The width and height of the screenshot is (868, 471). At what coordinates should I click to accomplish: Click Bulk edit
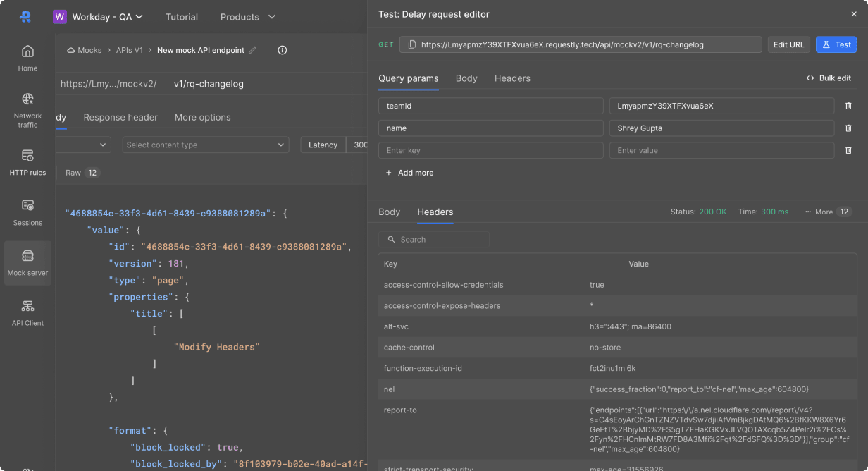(x=829, y=78)
